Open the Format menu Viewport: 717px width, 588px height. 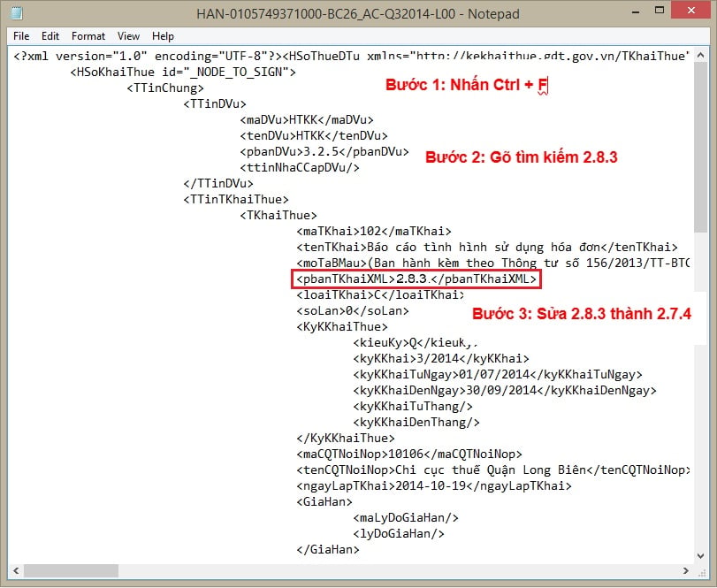[x=88, y=36]
